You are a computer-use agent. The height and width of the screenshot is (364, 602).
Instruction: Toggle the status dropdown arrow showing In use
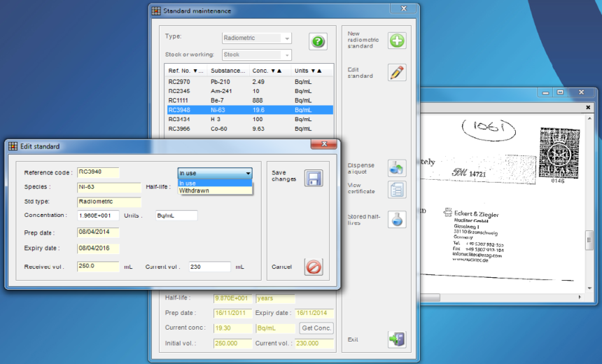(248, 174)
